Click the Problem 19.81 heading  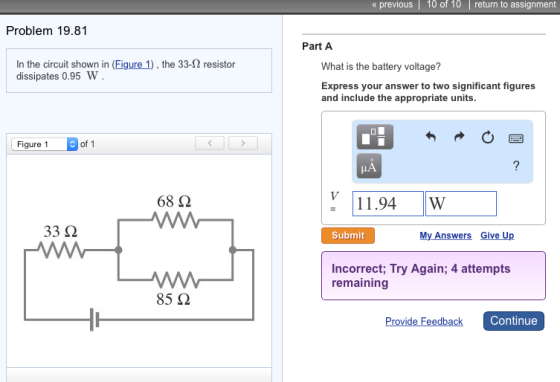(x=47, y=31)
